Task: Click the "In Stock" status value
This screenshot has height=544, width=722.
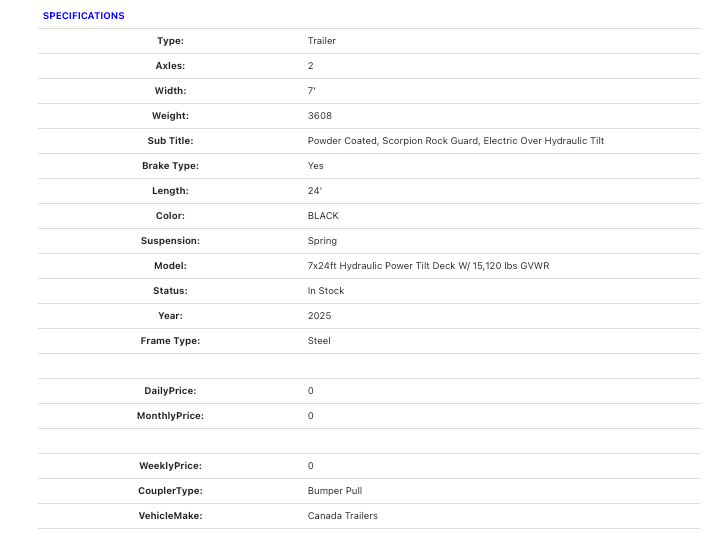Action: [326, 291]
